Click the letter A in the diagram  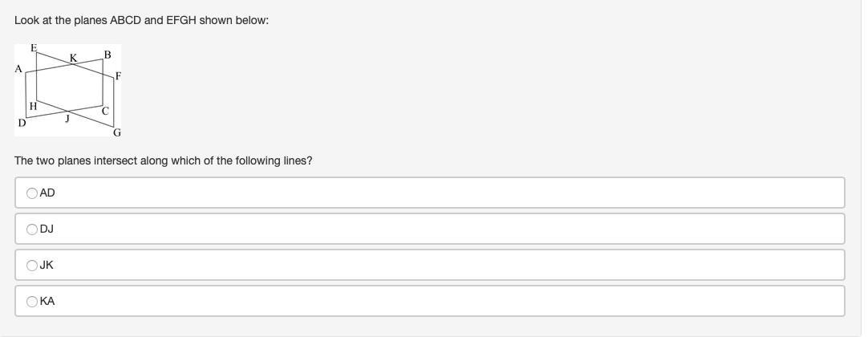pyautogui.click(x=18, y=69)
